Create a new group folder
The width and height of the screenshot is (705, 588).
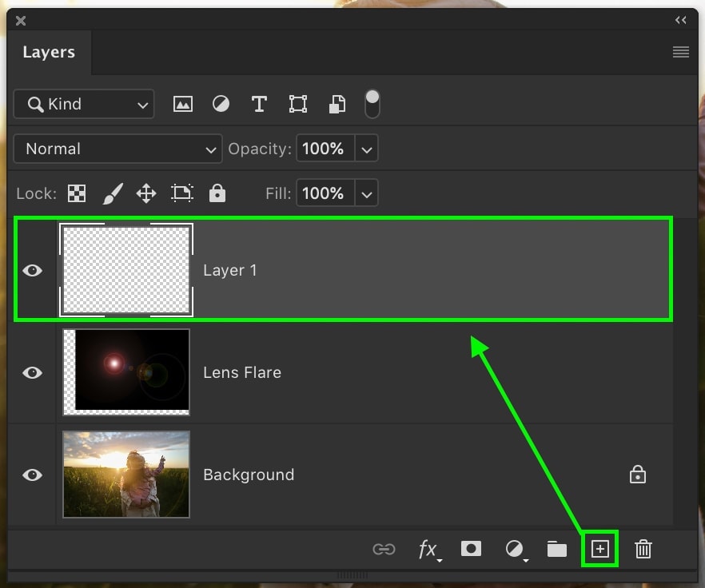click(x=556, y=548)
